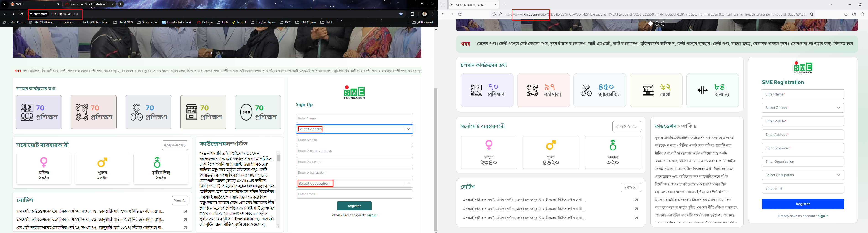This screenshot has width=868, height=233.
Task: Click the Firefox padlock site info icon
Action: pyautogui.click(x=501, y=14)
